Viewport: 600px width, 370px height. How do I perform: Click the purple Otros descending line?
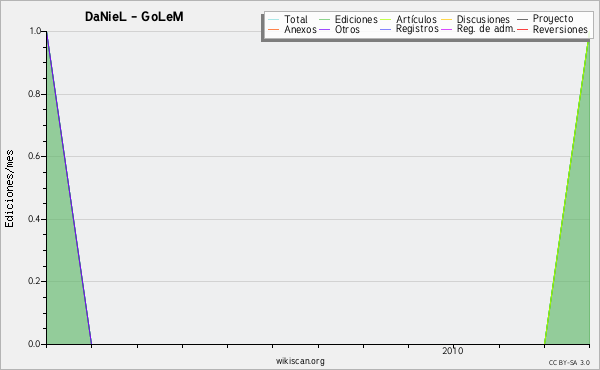[x=69, y=187]
